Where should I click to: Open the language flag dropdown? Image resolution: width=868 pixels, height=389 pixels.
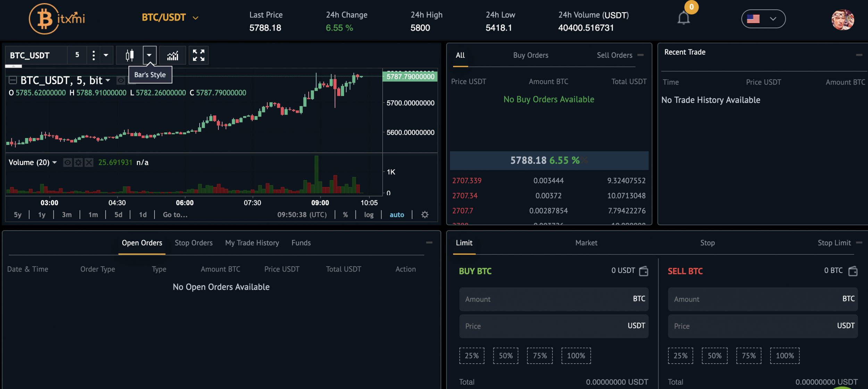coord(763,19)
